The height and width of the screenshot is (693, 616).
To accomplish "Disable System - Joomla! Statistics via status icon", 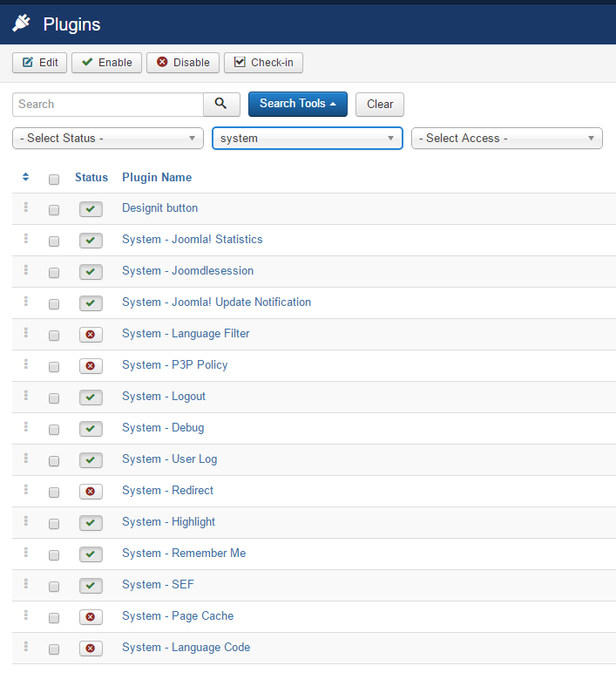I will point(91,241).
